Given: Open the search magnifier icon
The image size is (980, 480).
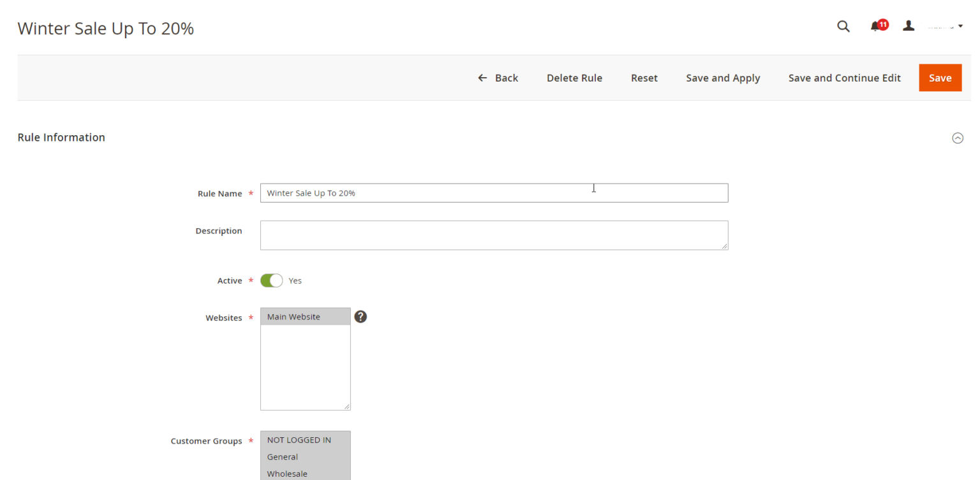Looking at the screenshot, I should coord(843,26).
